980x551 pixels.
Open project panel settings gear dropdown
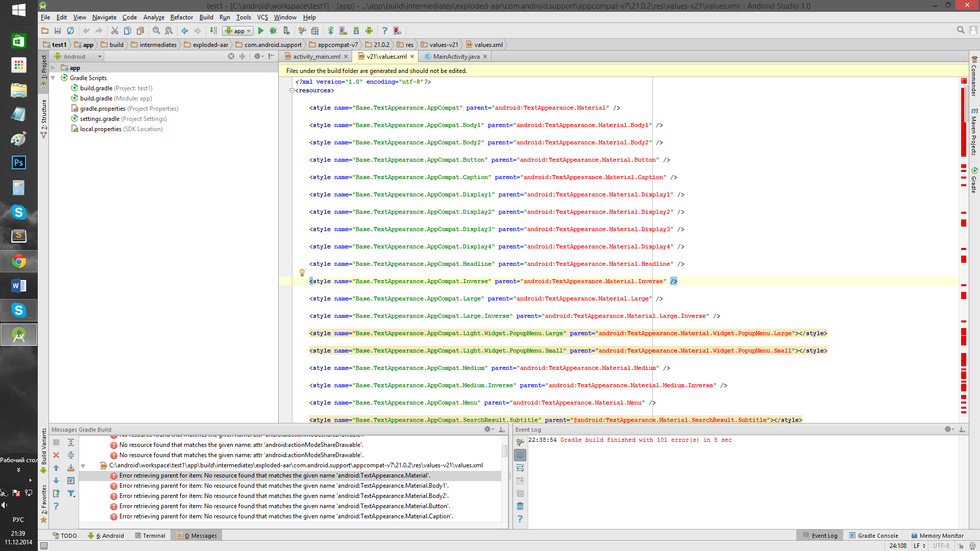259,57
